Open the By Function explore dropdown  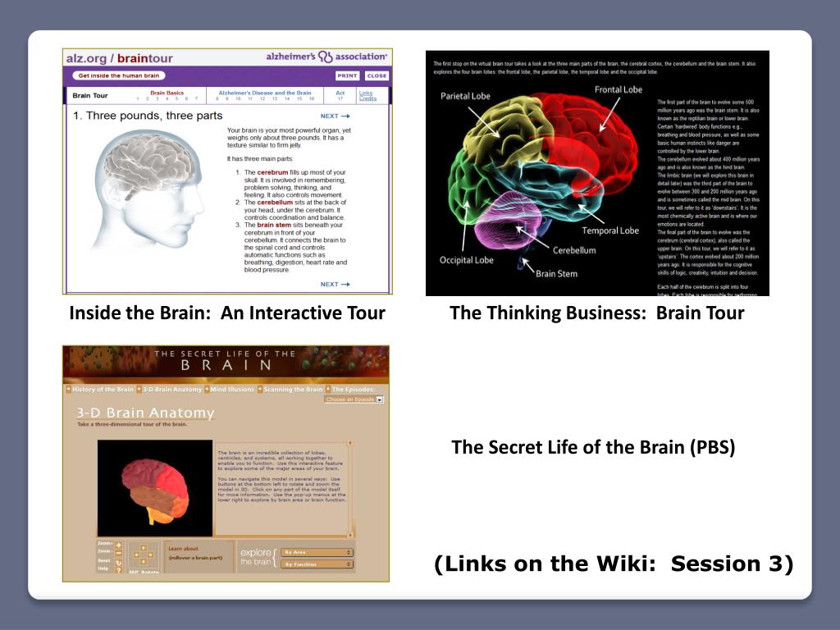(317, 564)
